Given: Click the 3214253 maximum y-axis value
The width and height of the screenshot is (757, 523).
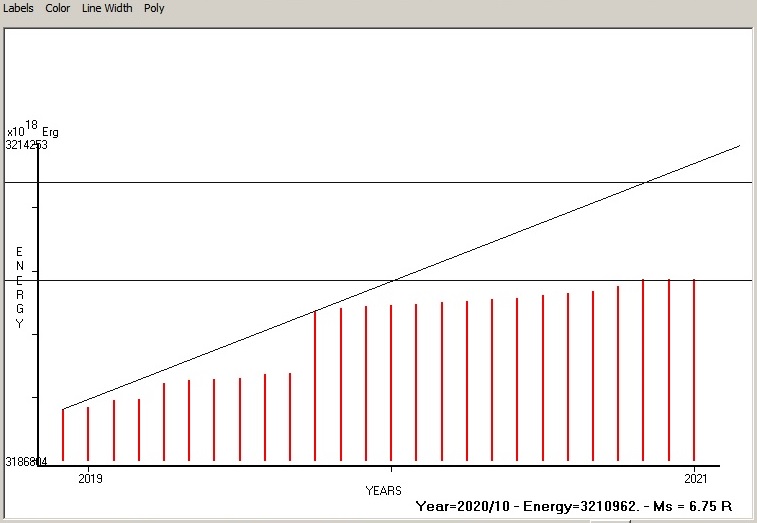Looking at the screenshot, I should tap(26, 145).
